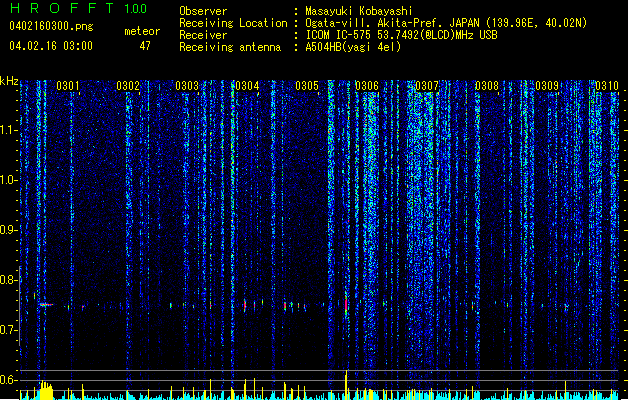
Task: Click the 0.6 kHz axis tick label
Action: (x=9, y=380)
